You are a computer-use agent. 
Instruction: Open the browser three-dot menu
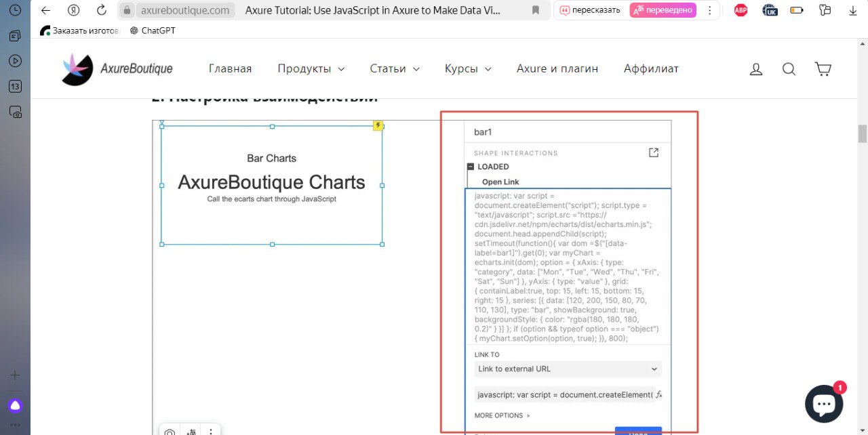point(709,10)
